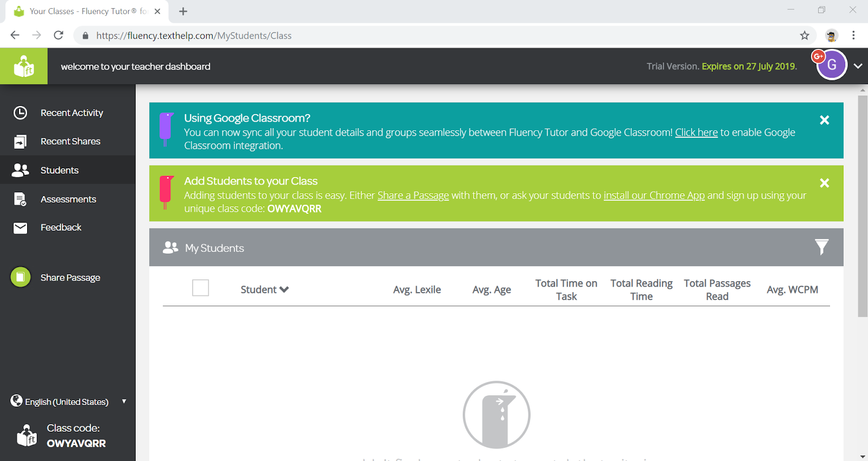
Task: Sort by Avg. Lexile column header
Action: tap(417, 289)
